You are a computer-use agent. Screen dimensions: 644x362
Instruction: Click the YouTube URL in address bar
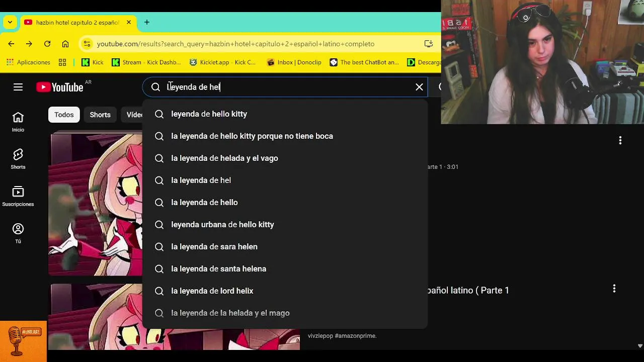tap(235, 44)
